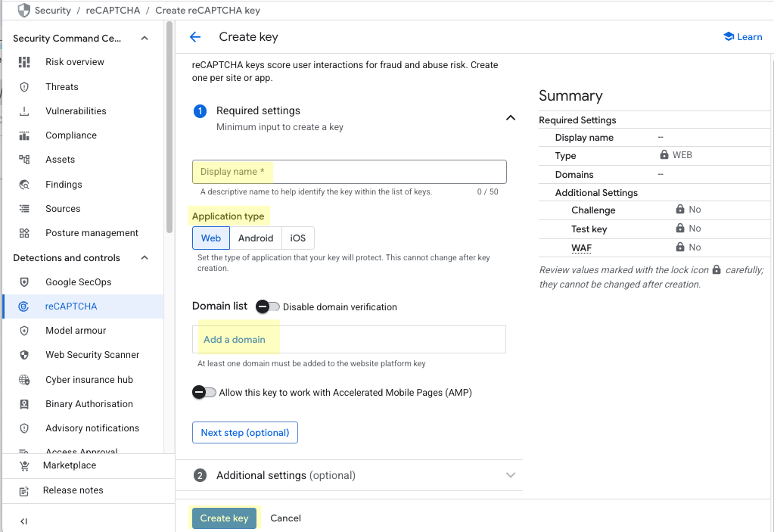This screenshot has height=532, width=774.
Task: Go back with the arrow icon
Action: (195, 37)
